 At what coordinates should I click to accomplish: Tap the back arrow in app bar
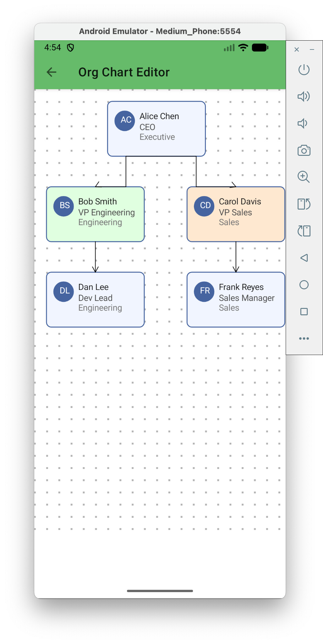tap(51, 72)
